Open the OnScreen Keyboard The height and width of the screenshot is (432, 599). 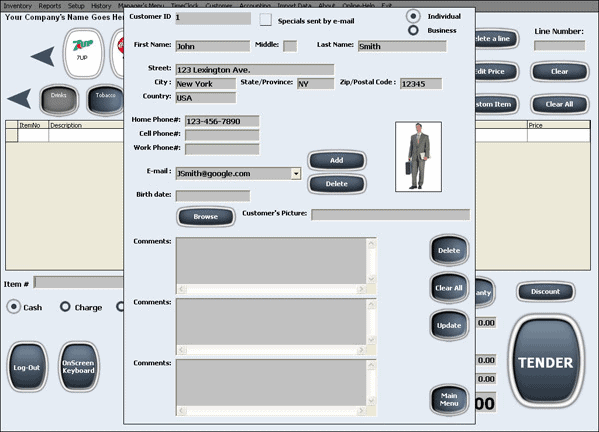[x=78, y=367]
